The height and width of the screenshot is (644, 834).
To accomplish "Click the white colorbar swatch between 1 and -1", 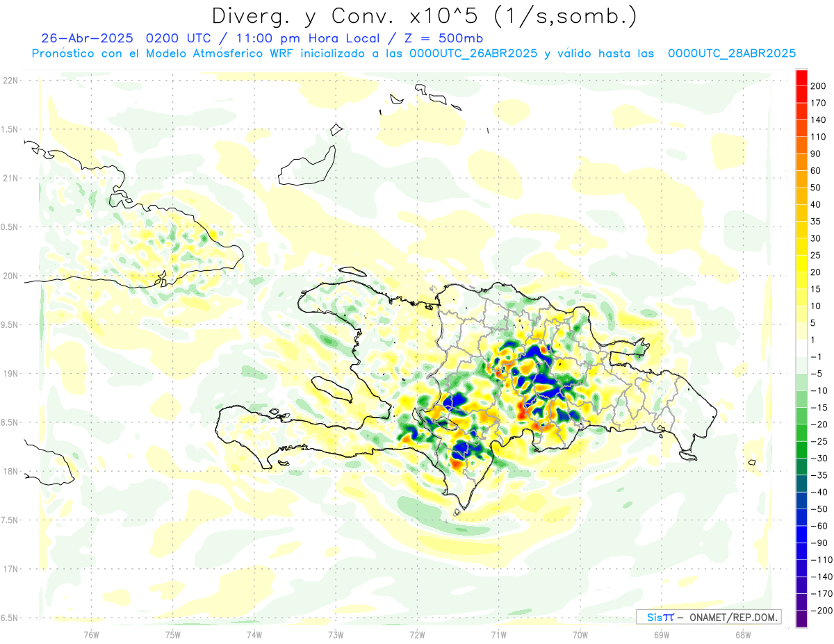I will click(x=801, y=348).
